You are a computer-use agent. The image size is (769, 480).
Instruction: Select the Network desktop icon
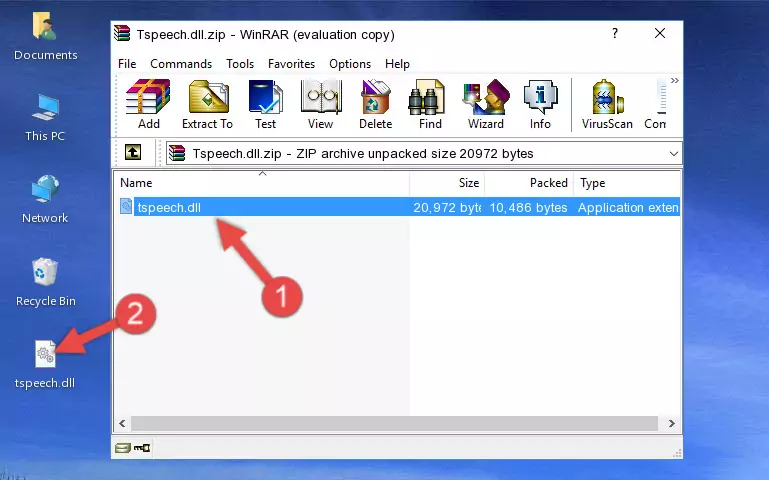point(45,200)
